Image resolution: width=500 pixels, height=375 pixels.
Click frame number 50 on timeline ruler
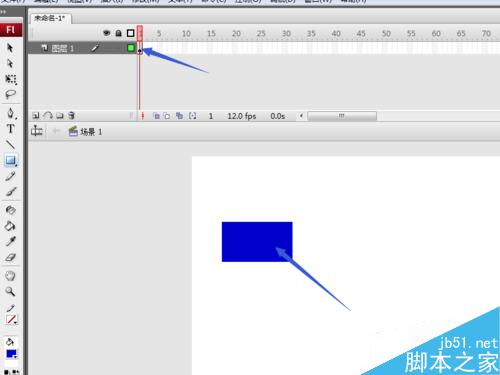[386, 33]
